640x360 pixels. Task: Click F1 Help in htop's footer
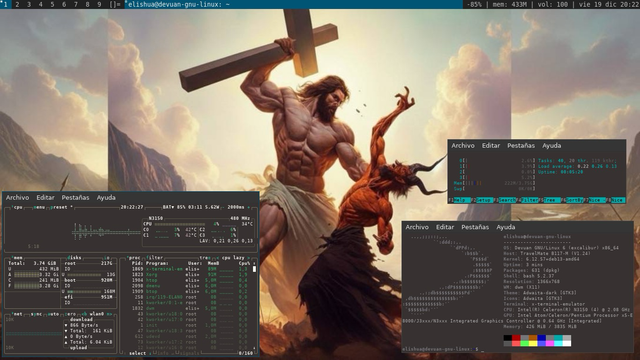459,200
